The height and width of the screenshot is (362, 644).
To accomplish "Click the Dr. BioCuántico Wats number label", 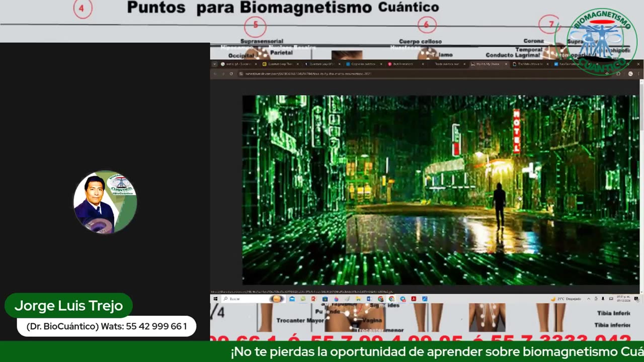I will (x=107, y=326).
